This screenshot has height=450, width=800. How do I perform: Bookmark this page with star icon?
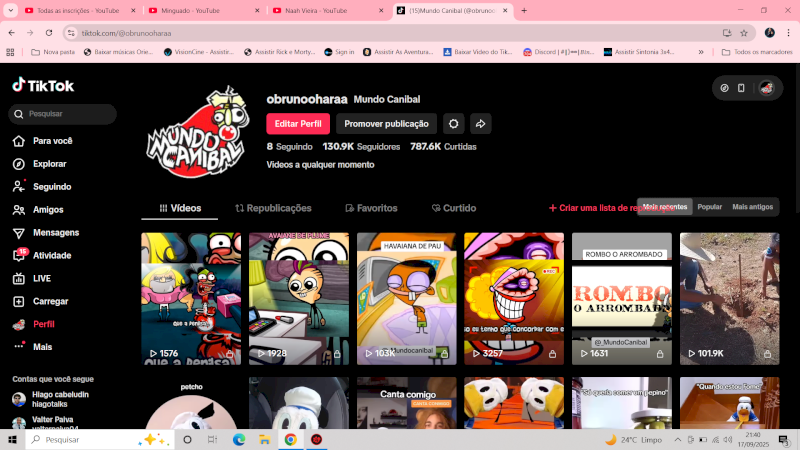[x=744, y=33]
